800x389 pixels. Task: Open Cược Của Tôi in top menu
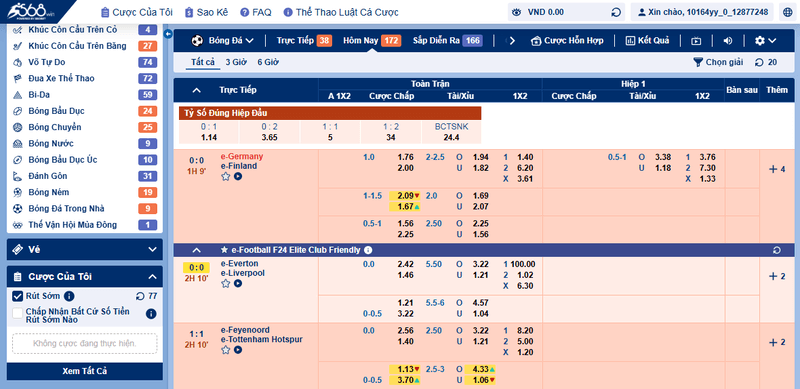137,12
